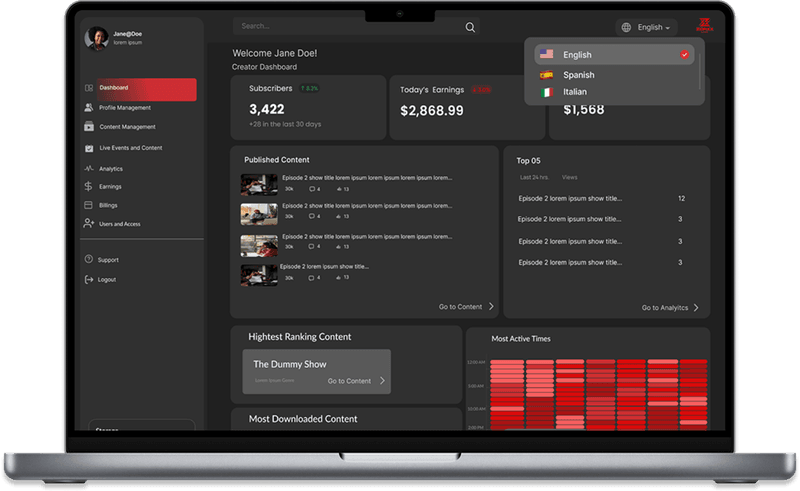Open Billings in sidebar
Image resolution: width=800 pixels, height=491 pixels.
108,205
